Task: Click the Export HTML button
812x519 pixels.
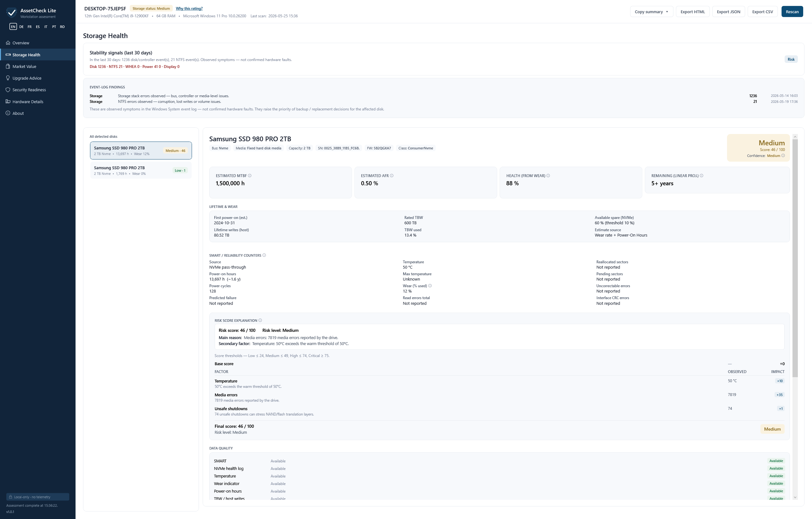Action: pos(693,11)
